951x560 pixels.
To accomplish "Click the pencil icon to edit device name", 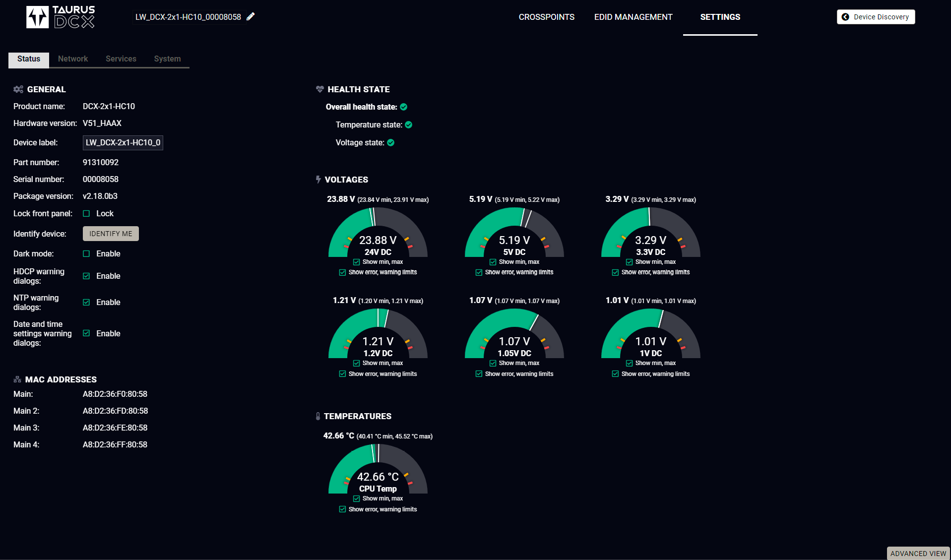I will click(251, 16).
